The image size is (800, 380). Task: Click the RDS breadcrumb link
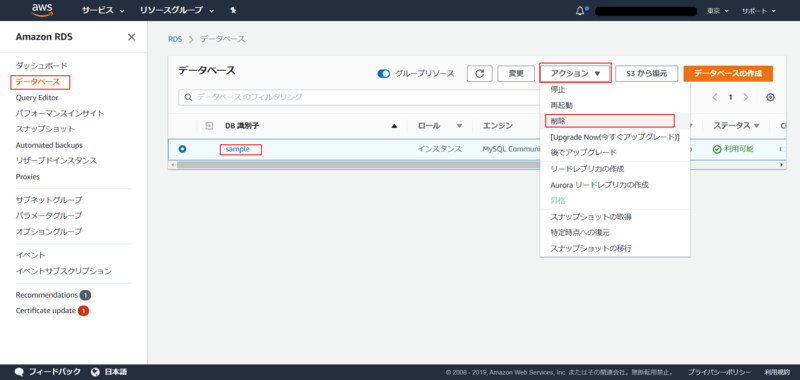(175, 39)
